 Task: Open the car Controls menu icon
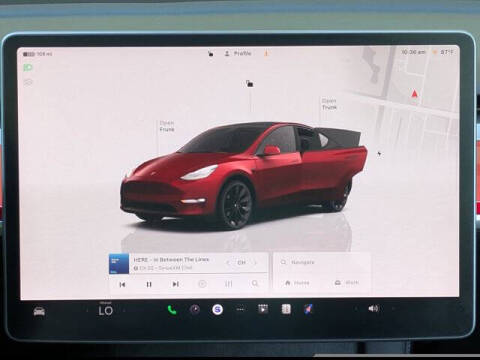click(39, 311)
